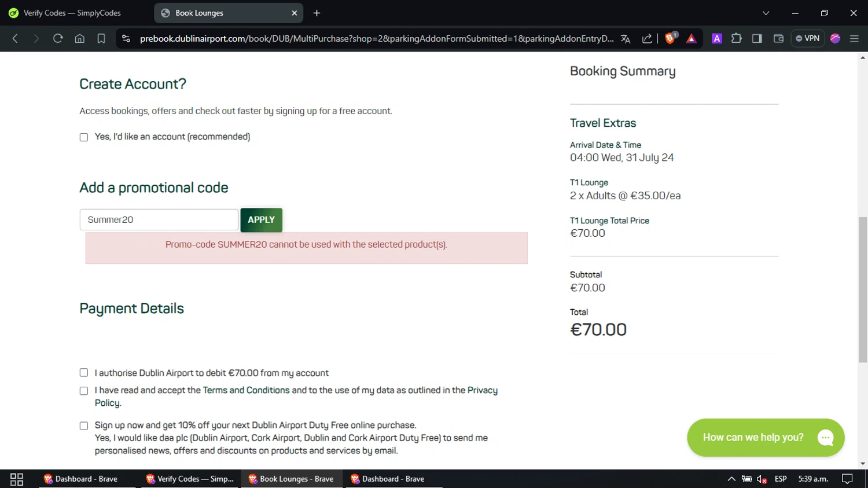This screenshot has height=488, width=868.
Task: Accept Terms and Conditions checkbox
Action: click(x=84, y=391)
